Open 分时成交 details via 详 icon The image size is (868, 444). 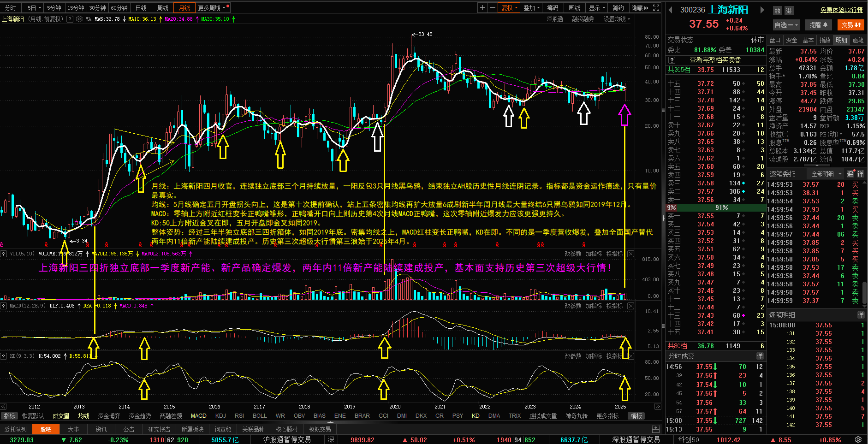tap(760, 356)
